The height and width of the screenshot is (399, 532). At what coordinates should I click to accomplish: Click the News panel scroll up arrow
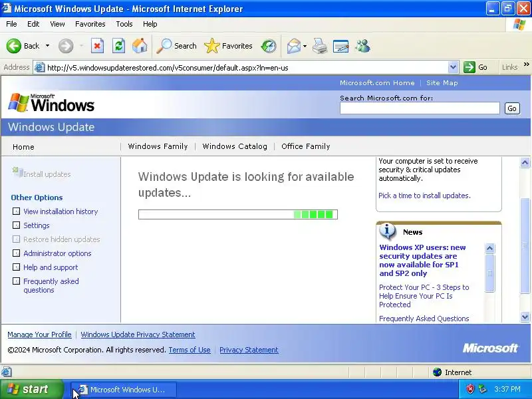(489, 248)
